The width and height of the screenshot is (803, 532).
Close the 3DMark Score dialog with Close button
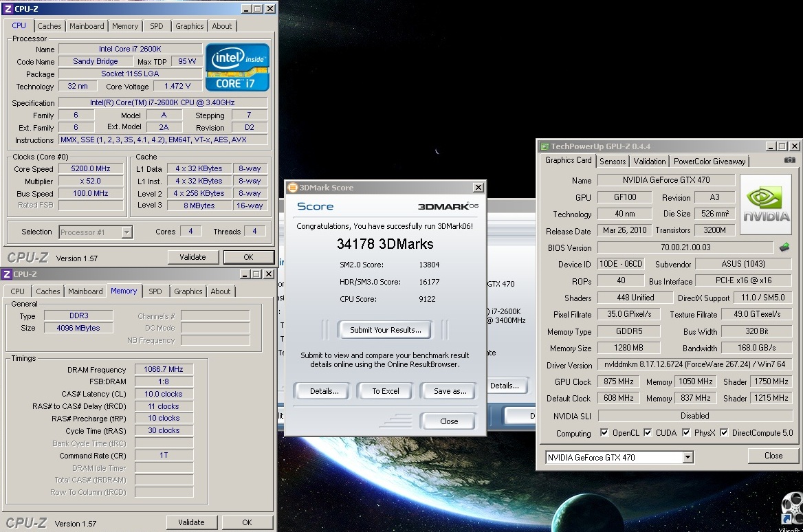point(449,421)
